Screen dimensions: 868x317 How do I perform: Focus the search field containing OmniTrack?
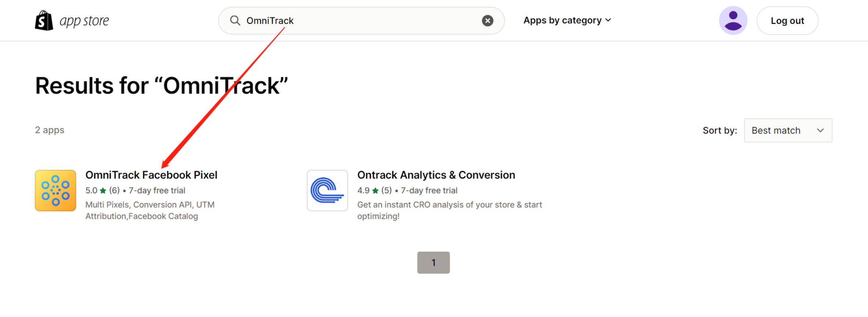coord(361,21)
